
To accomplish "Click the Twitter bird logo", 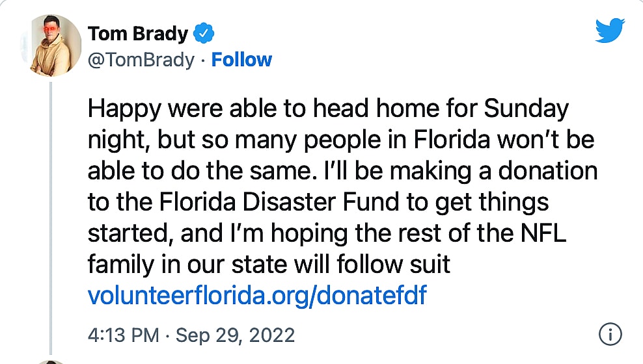I will click(610, 31).
